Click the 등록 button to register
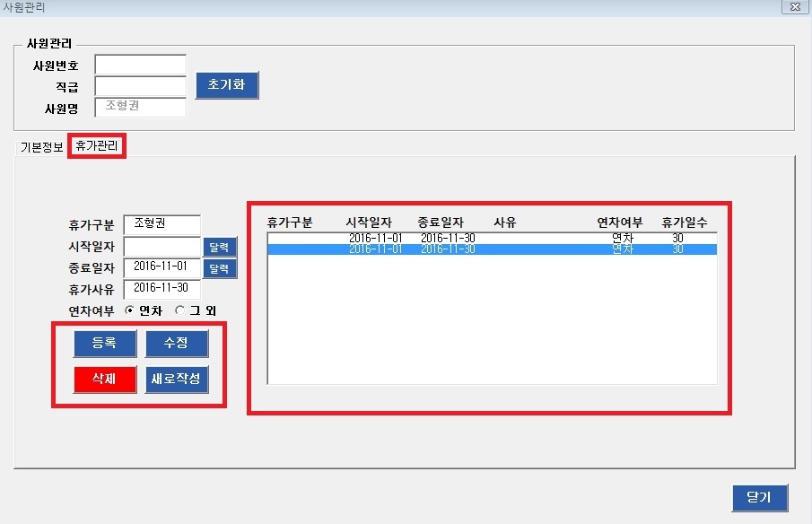Image resolution: width=812 pixels, height=524 pixels. (104, 343)
